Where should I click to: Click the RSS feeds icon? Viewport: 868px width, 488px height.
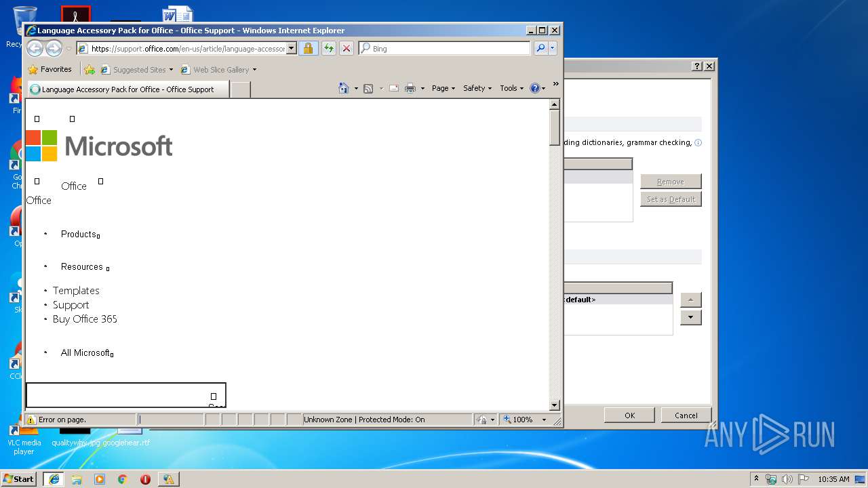click(x=368, y=88)
